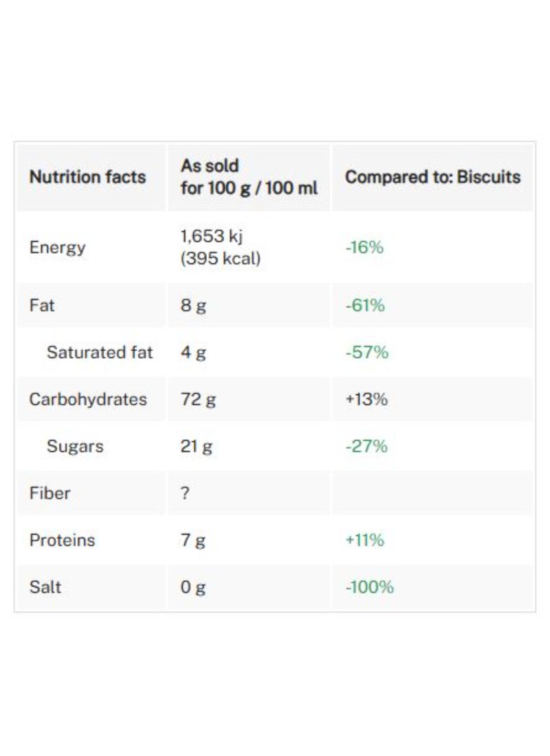This screenshot has width=550, height=756.
Task: Click the Sugars row label
Action: click(74, 446)
